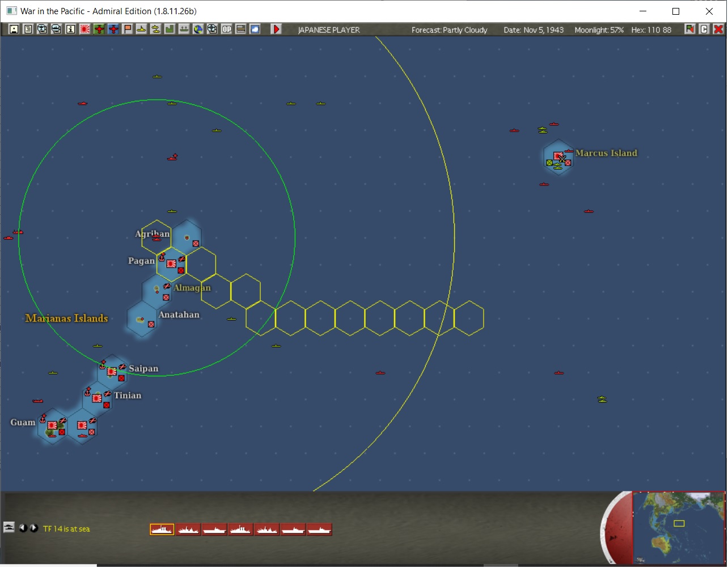Click the square dot icon at toolbar start
The image size is (728, 568).
(14, 29)
